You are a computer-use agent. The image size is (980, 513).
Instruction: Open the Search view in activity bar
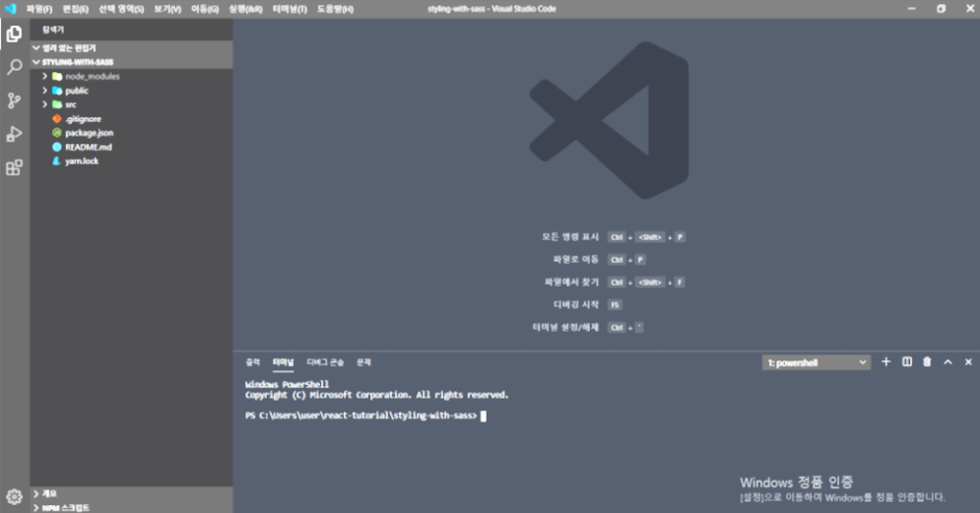[x=14, y=67]
